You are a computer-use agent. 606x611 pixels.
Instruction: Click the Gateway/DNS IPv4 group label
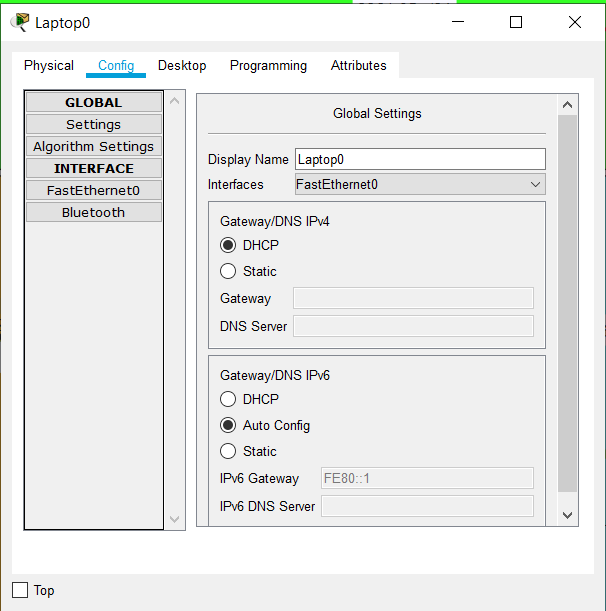[275, 221]
